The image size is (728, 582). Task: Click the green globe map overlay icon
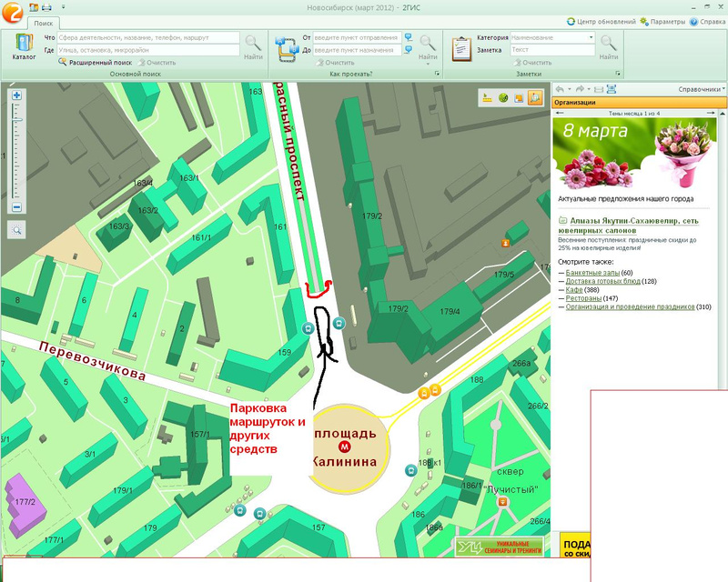pos(503,98)
